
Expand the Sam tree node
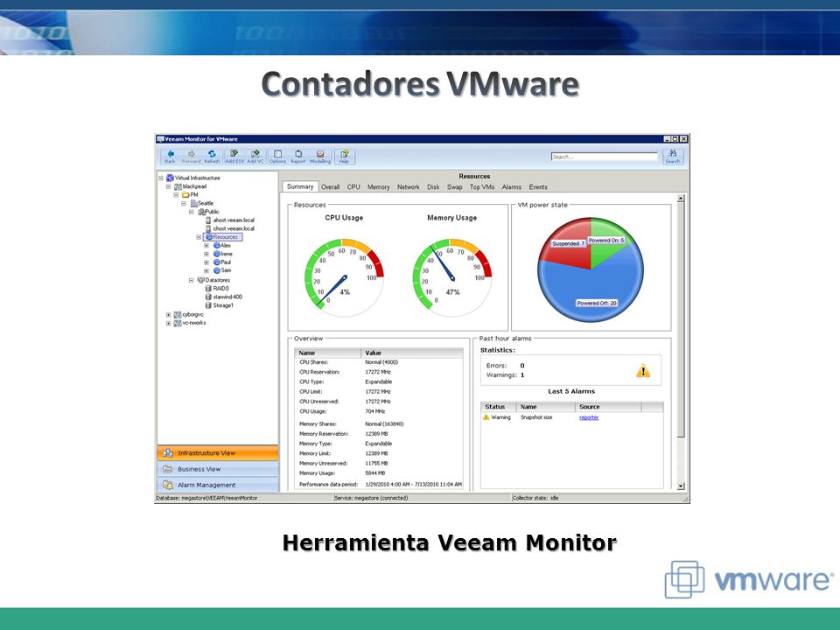(x=206, y=270)
